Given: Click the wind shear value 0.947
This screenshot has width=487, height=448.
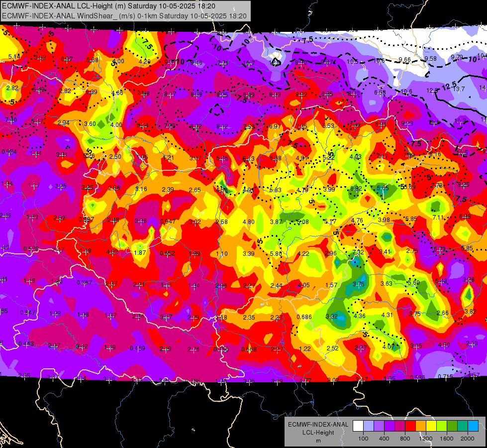Looking at the screenshot, I should click(x=168, y=222).
